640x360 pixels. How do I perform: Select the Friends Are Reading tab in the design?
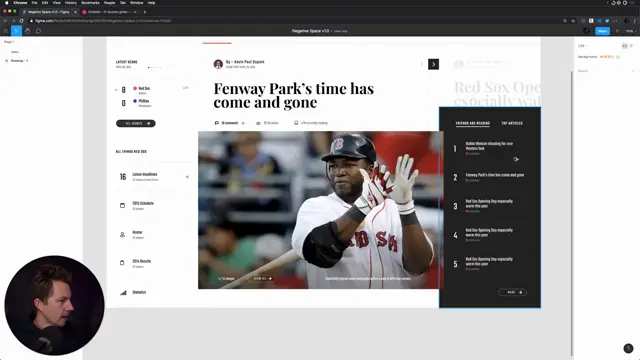coord(473,123)
